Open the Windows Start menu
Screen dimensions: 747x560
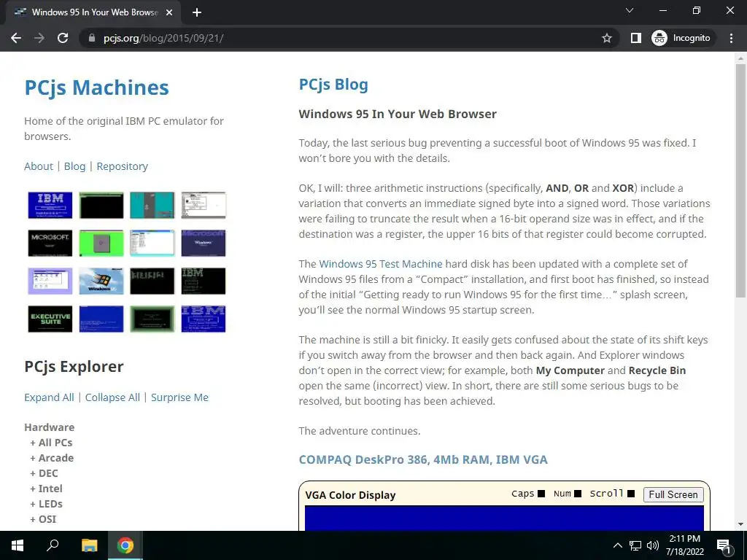18,545
